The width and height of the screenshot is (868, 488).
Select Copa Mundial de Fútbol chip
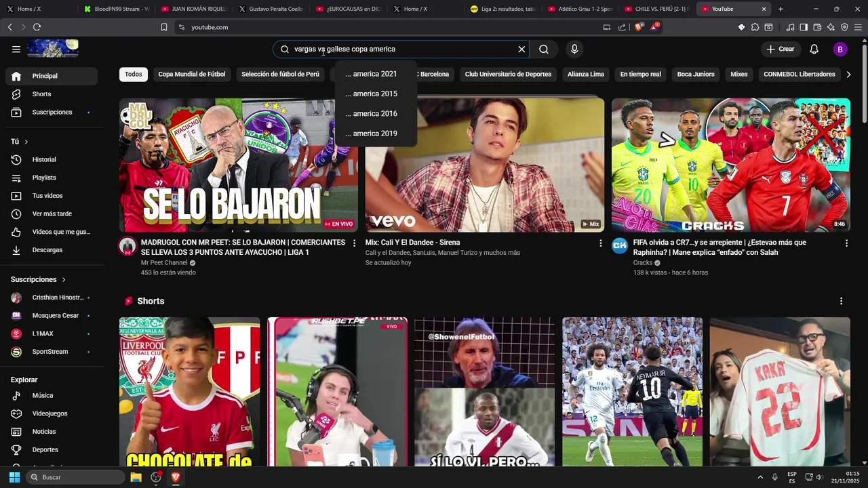tap(192, 75)
